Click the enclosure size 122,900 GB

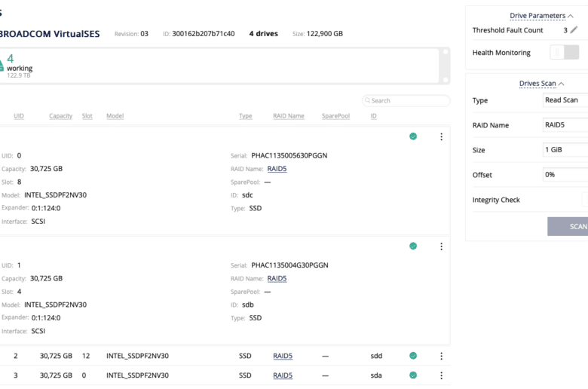325,33
